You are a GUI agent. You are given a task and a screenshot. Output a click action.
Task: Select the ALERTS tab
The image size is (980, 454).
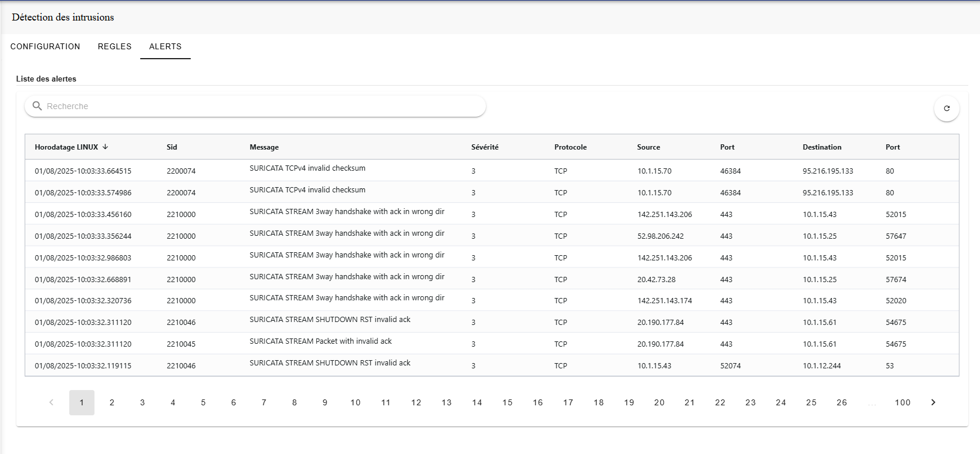coord(165,46)
